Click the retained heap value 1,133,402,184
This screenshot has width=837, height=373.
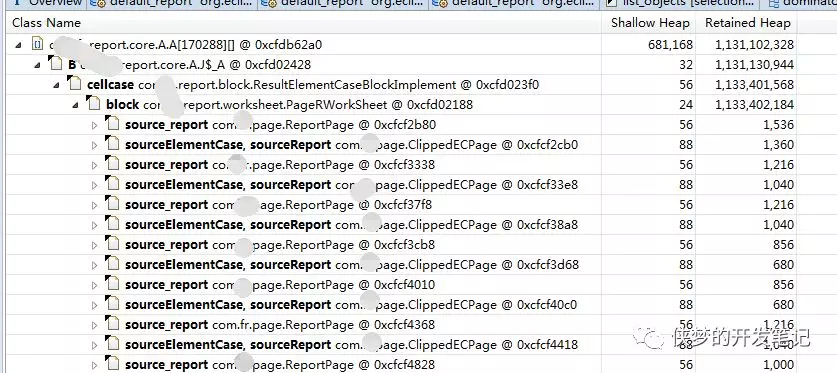pos(755,105)
